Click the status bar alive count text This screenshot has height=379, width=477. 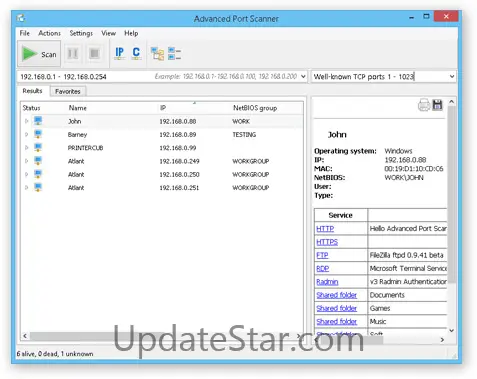[55, 354]
